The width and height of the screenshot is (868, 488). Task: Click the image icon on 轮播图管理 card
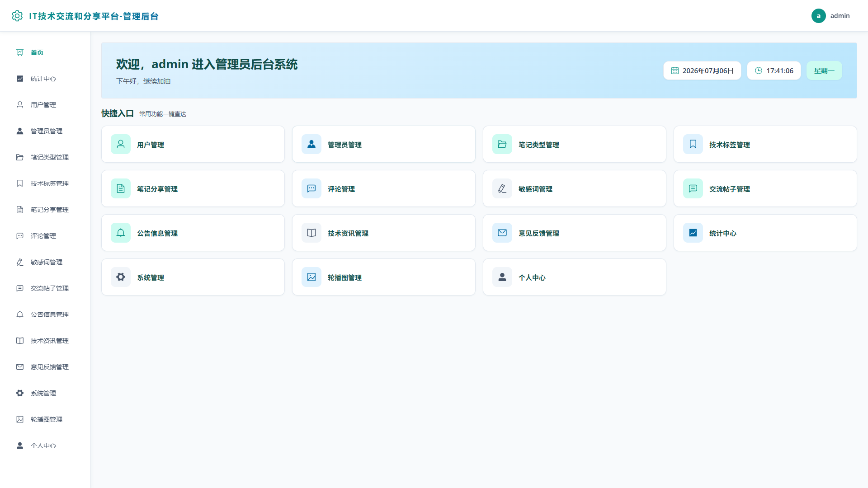311,277
